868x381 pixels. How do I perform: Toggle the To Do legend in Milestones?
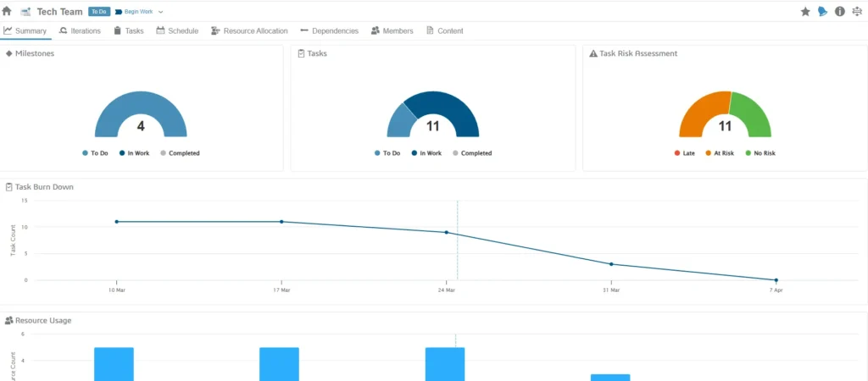[95, 153]
